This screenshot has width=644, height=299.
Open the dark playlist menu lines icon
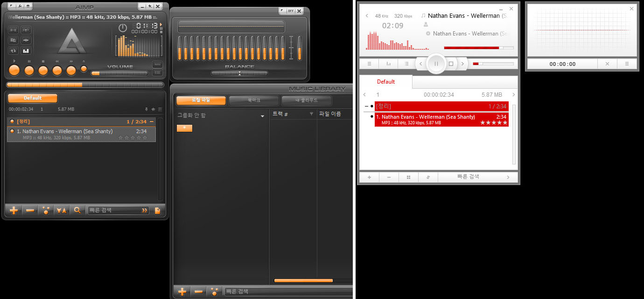[x=160, y=109]
